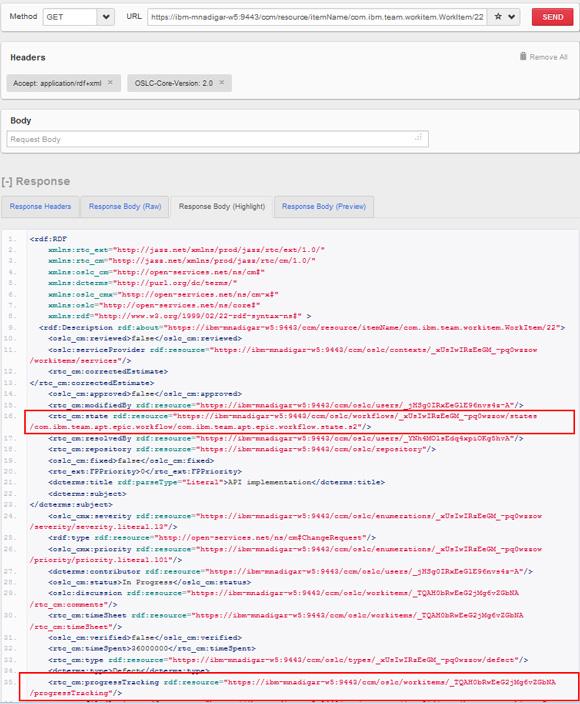Click the oslc_cm:status In Progress line

pyautogui.click(x=149, y=582)
